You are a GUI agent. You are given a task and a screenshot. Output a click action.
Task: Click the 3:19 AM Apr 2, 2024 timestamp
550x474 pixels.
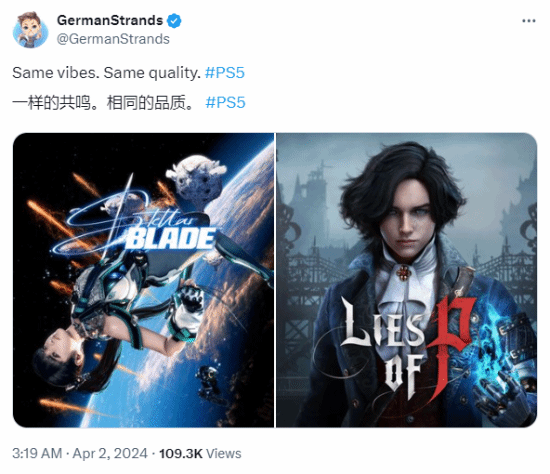[x=80, y=453]
